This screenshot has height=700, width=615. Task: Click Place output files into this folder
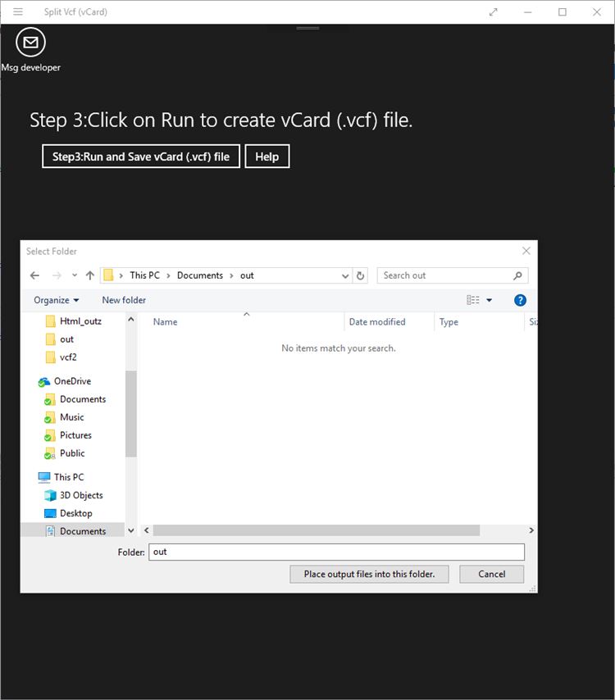point(369,574)
